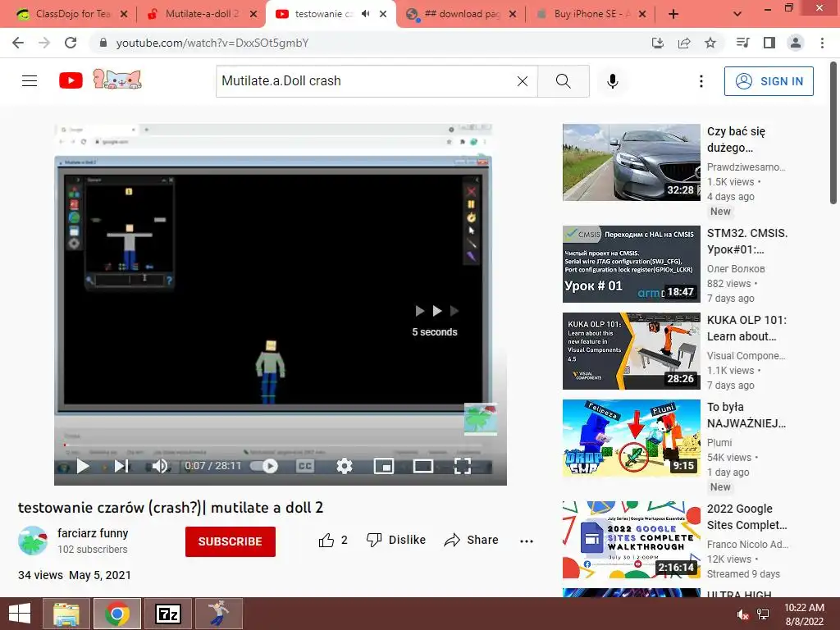This screenshot has height=630, width=840.
Task: Open network icon in system tray
Action: tap(763, 615)
